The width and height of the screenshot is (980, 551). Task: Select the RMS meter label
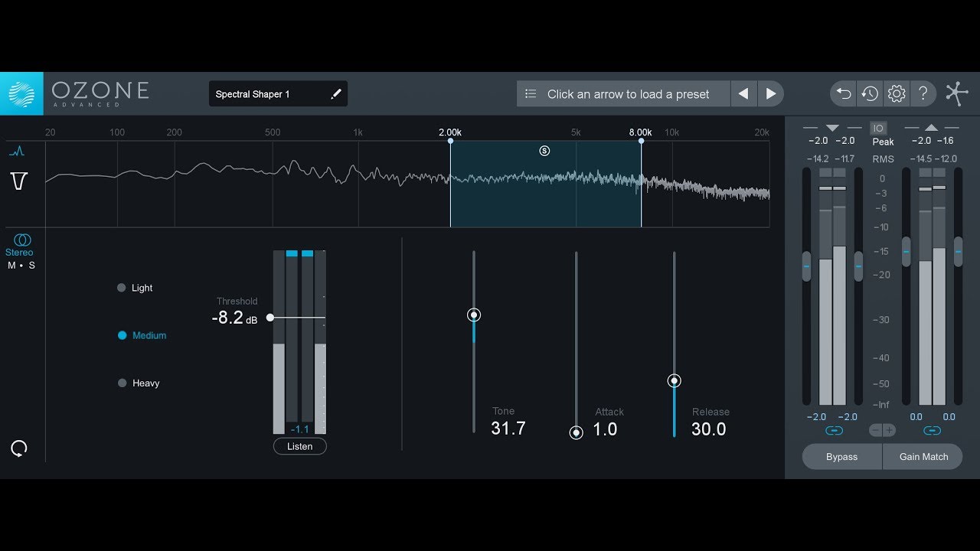click(x=883, y=159)
